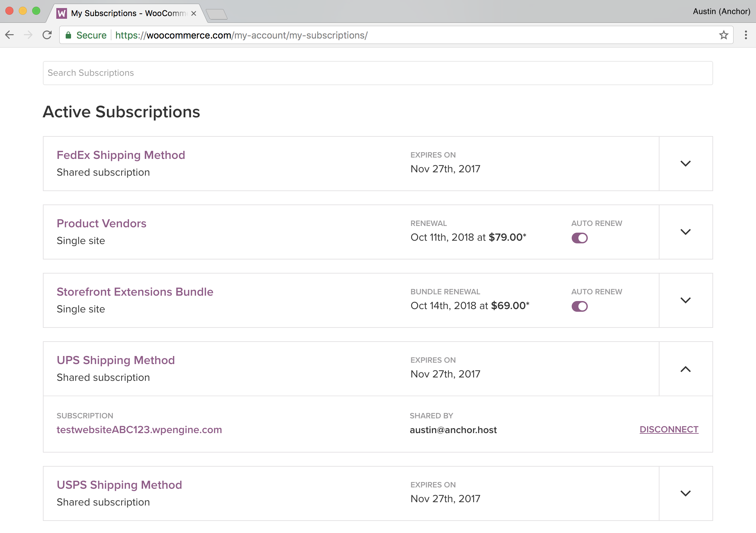756x533 pixels.
Task: Open the Storefront Extensions Bundle link
Action: [x=135, y=292]
